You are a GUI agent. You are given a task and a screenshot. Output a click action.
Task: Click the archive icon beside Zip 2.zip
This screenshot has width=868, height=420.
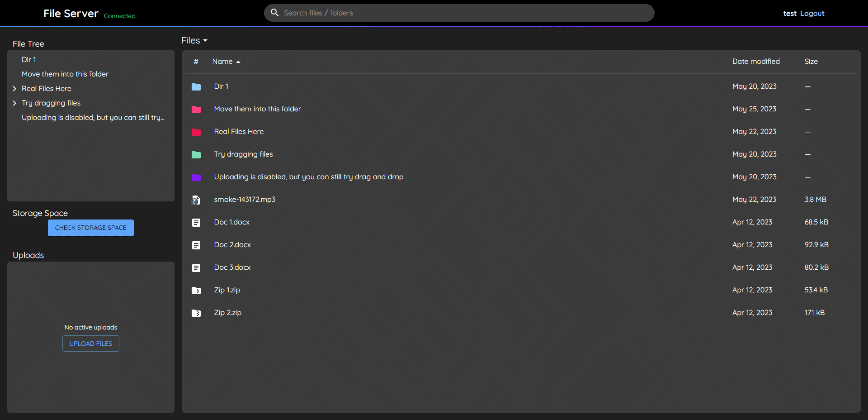[x=196, y=313]
